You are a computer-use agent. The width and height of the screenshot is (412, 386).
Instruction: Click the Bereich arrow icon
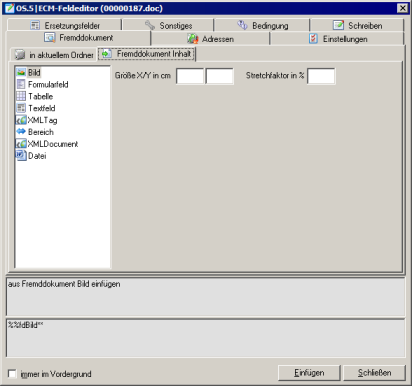21,132
